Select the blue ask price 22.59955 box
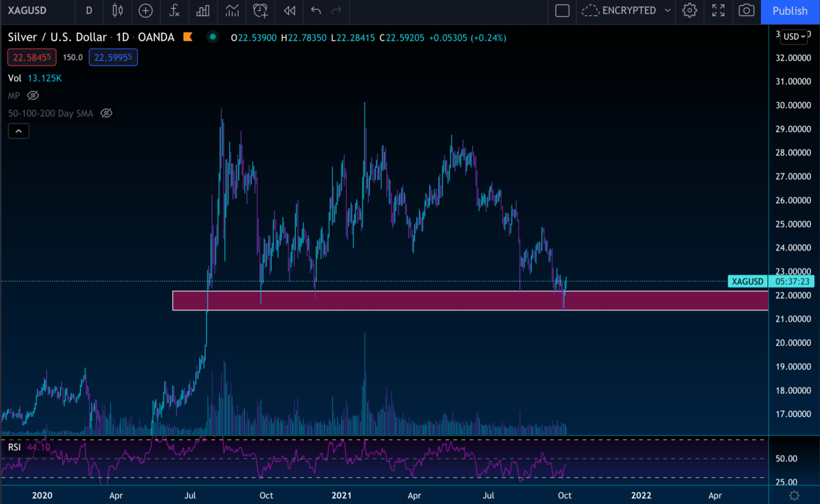This screenshot has width=820, height=504. (x=113, y=57)
